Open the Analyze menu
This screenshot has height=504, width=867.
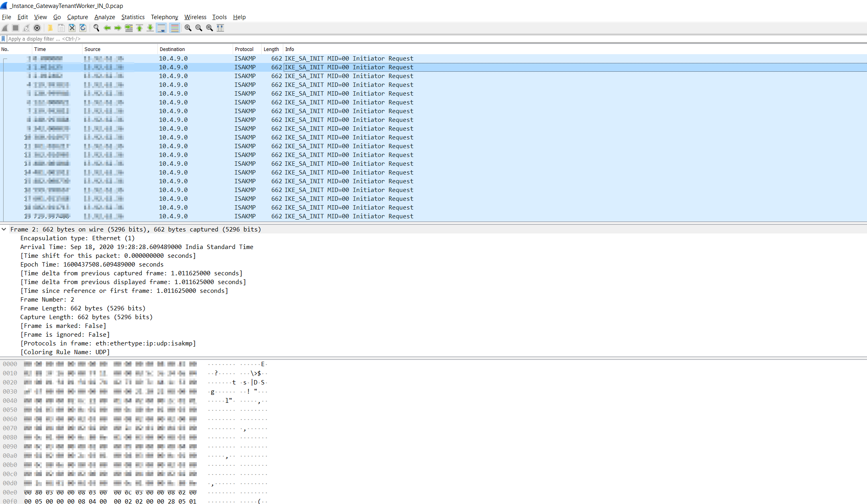click(x=104, y=17)
